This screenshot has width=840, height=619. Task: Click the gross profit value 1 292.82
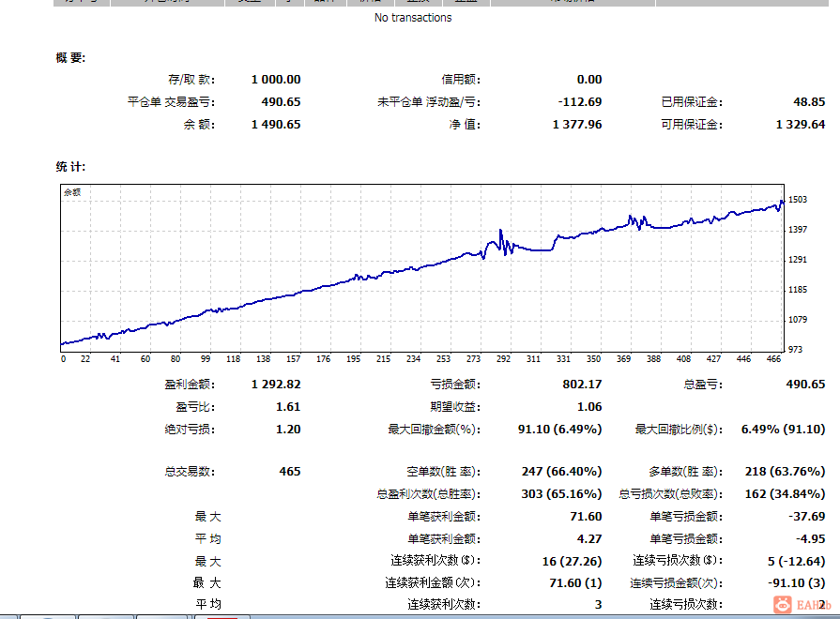tap(276, 384)
